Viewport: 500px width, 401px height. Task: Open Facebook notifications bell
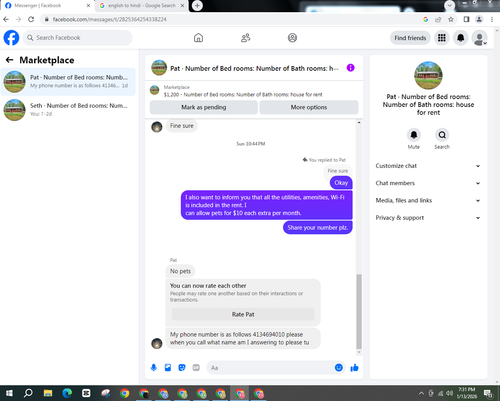[461, 38]
